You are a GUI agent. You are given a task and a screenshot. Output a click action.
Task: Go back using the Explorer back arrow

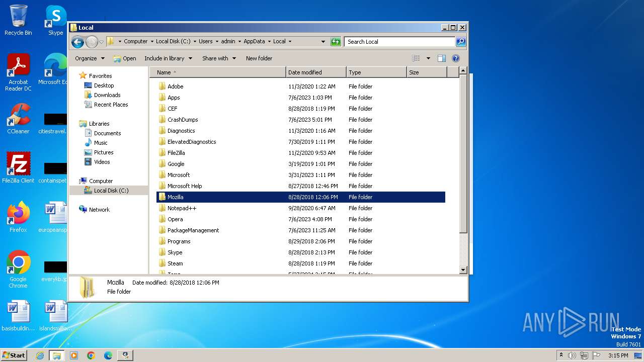[77, 42]
